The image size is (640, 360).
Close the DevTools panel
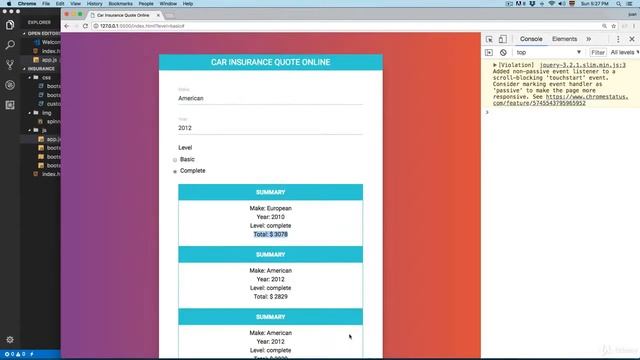click(x=632, y=39)
